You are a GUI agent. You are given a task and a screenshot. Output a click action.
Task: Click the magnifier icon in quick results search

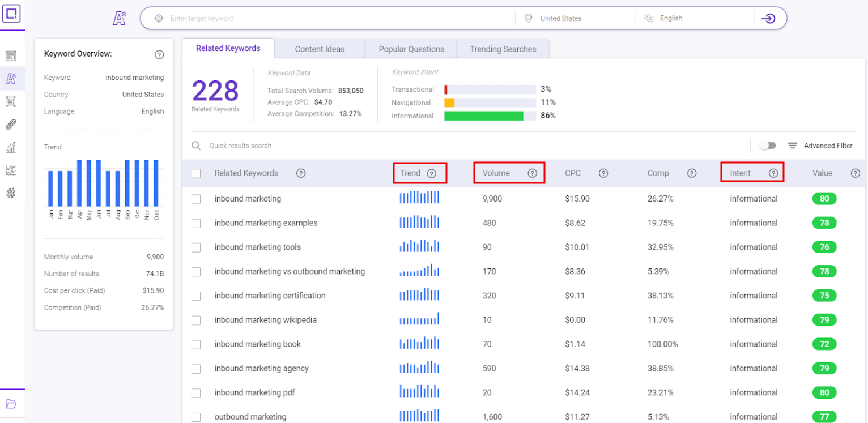[196, 146]
